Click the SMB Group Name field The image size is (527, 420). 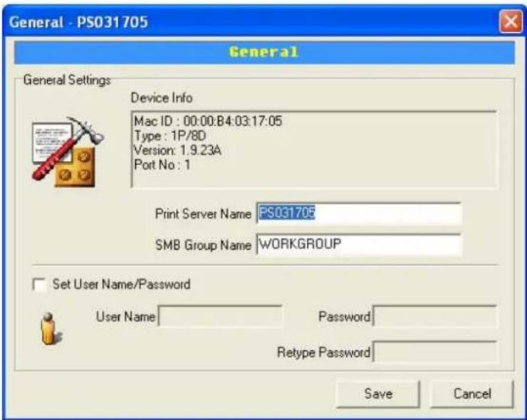359,244
